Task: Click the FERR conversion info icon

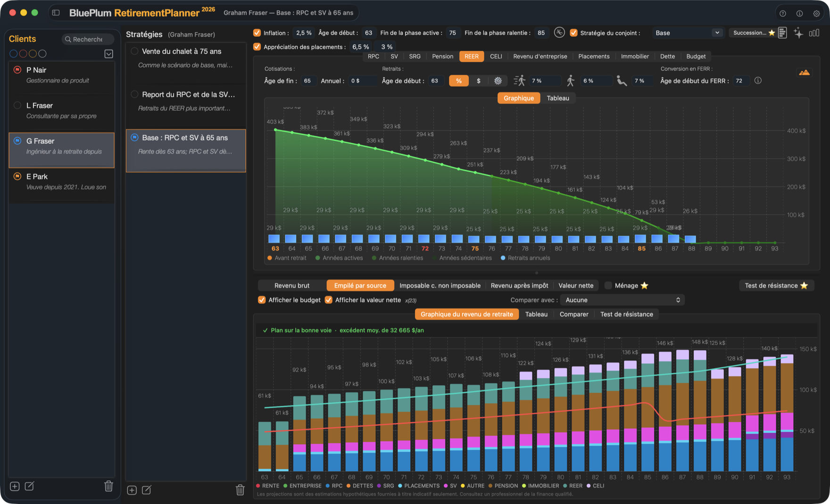Action: 758,81
